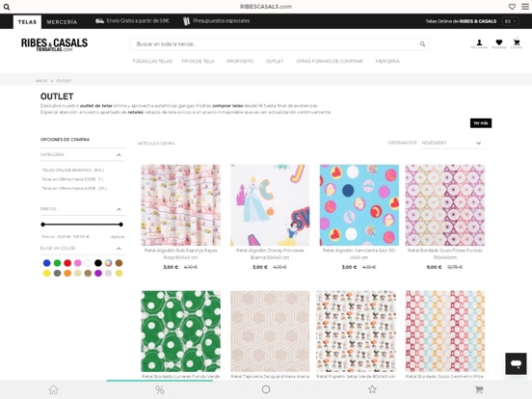Open favorites heart icon in site header

[x=499, y=43]
